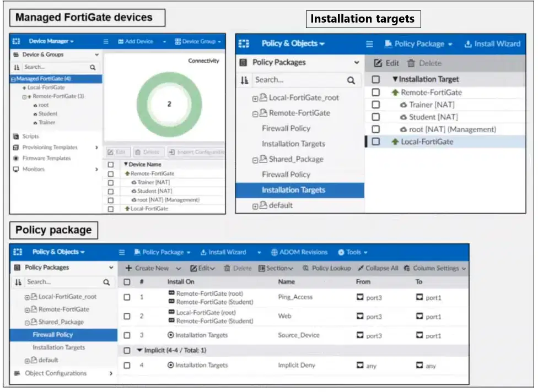The image size is (538, 392).
Task: Click search magnifier in Installation targets Policy Packages
Action: 351,80
